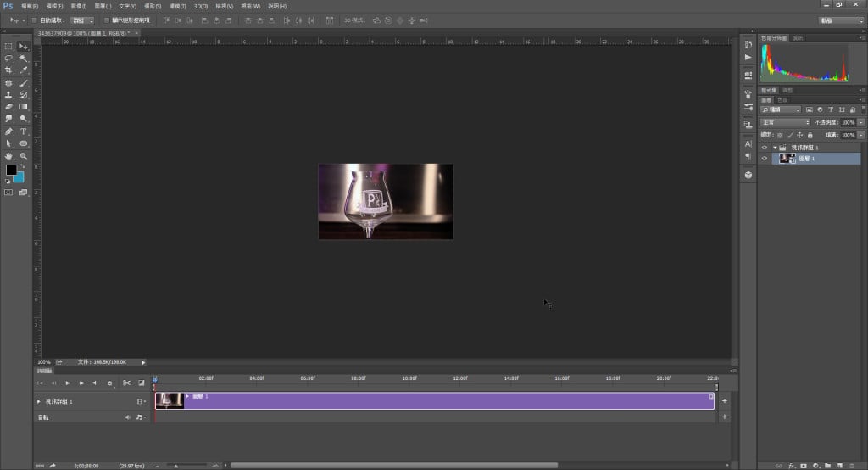Step to next frame

click(x=81, y=383)
